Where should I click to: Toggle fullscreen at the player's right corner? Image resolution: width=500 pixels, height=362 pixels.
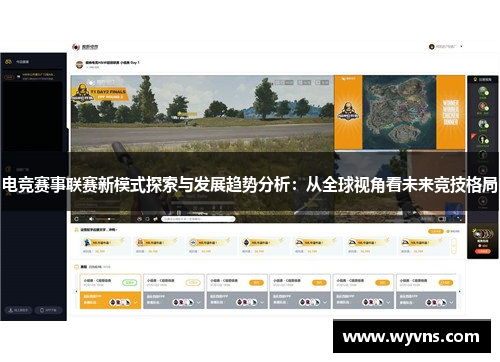(459, 219)
